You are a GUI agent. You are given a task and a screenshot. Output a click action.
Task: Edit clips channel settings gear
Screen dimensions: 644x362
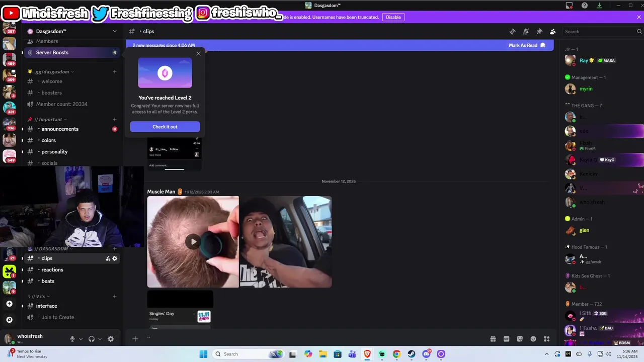(x=115, y=258)
